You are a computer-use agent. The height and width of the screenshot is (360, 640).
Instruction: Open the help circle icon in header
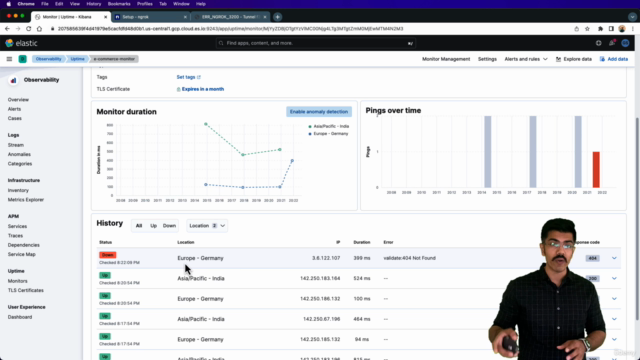click(x=598, y=43)
